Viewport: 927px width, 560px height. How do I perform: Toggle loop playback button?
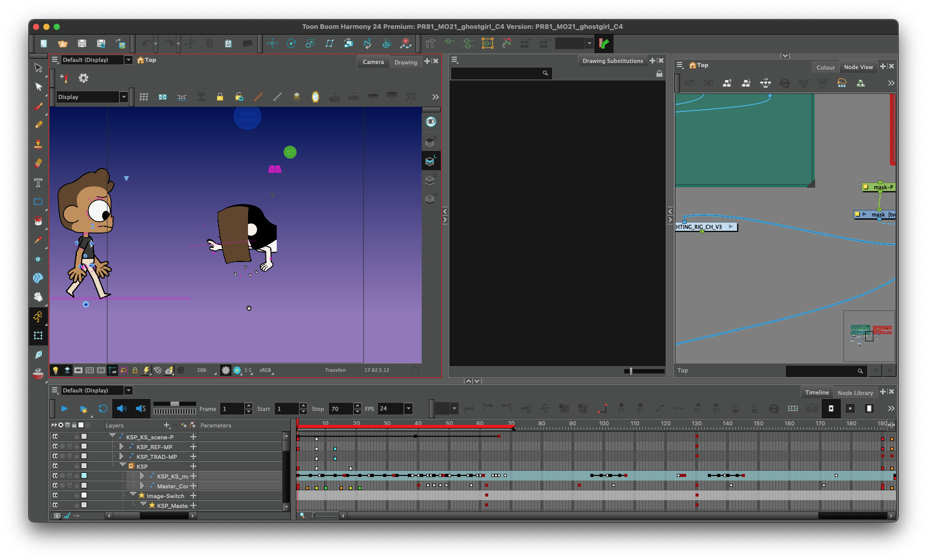pyautogui.click(x=103, y=408)
